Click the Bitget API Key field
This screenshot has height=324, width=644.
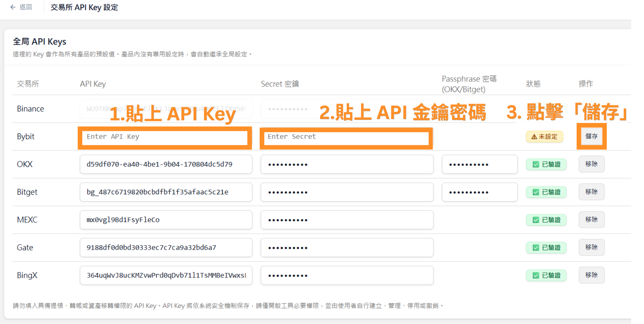166,192
